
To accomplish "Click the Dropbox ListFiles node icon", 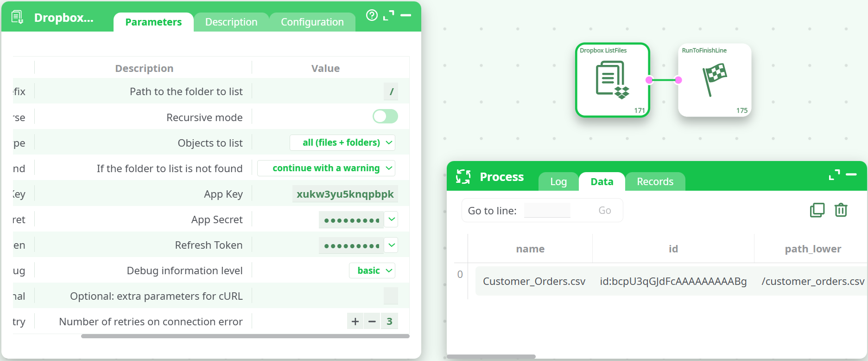I will [612, 80].
